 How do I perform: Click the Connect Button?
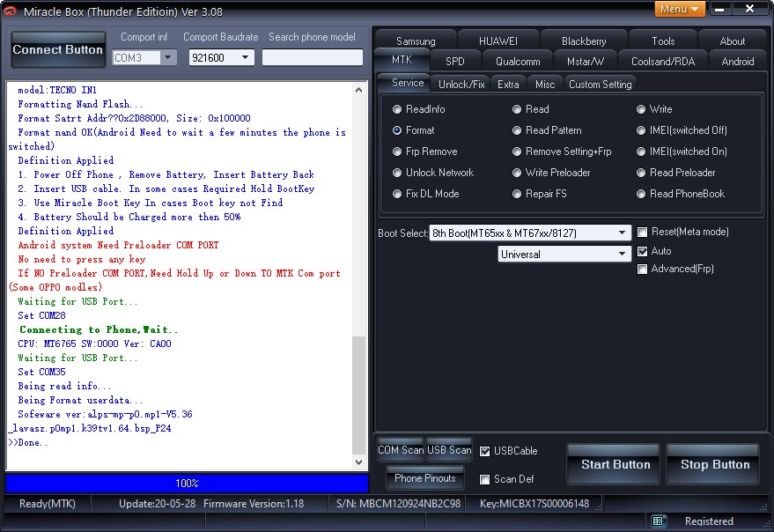[x=58, y=49]
